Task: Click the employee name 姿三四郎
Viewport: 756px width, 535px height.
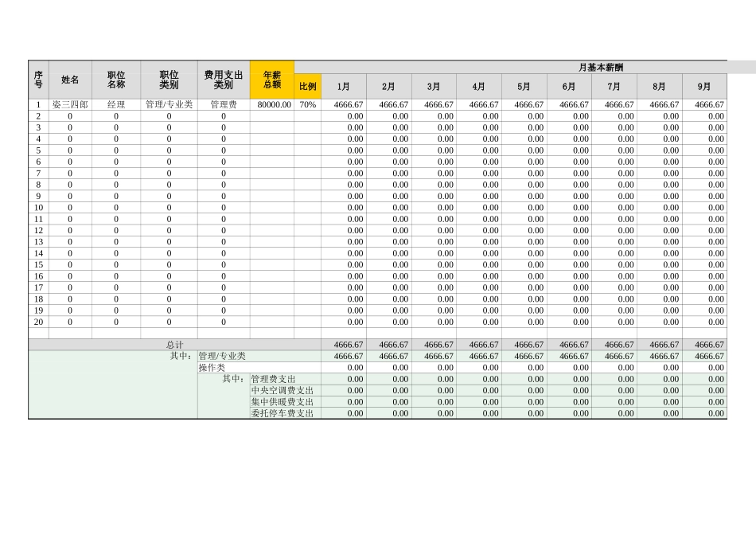Action: (72, 103)
